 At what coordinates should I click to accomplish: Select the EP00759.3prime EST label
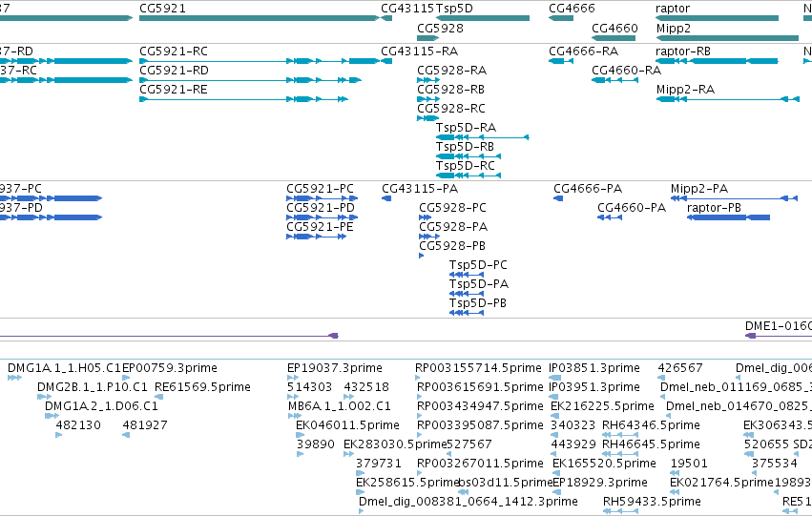pyautogui.click(x=170, y=368)
